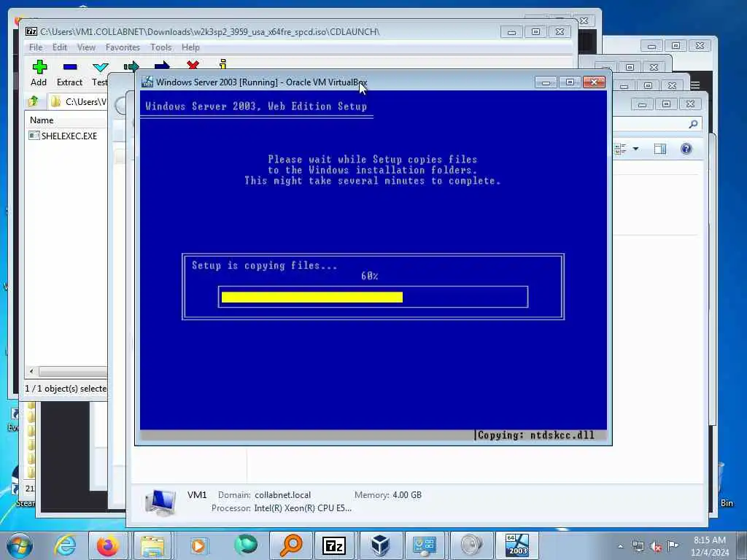
Task: Click the yellow Info icon in 7-Zip
Action: pos(222,65)
